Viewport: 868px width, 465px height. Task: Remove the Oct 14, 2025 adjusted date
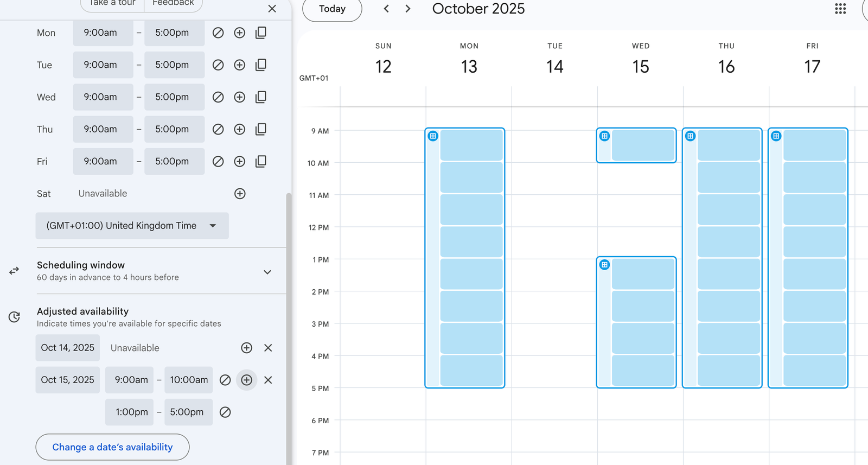point(268,348)
